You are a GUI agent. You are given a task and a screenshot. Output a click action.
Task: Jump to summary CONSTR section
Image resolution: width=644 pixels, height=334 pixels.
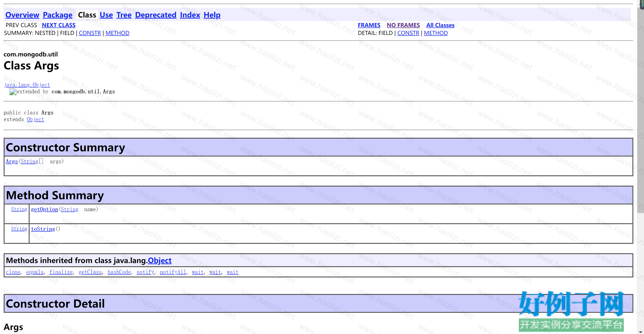(90, 33)
